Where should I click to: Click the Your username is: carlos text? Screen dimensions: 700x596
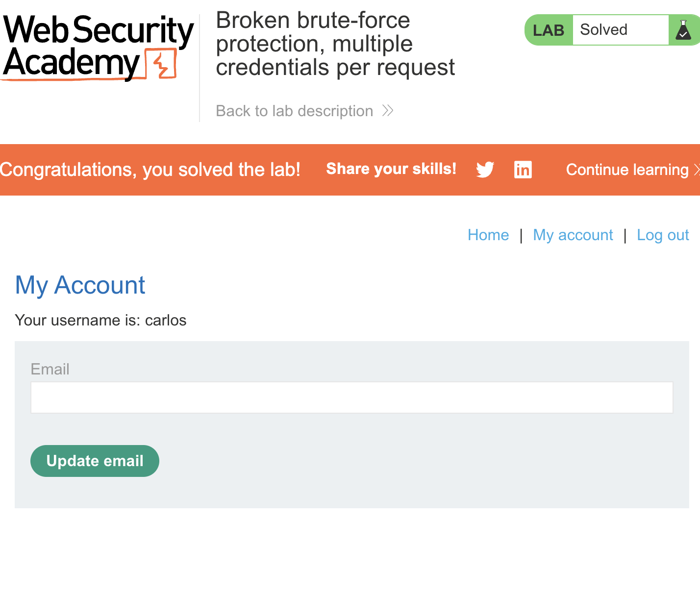(100, 320)
